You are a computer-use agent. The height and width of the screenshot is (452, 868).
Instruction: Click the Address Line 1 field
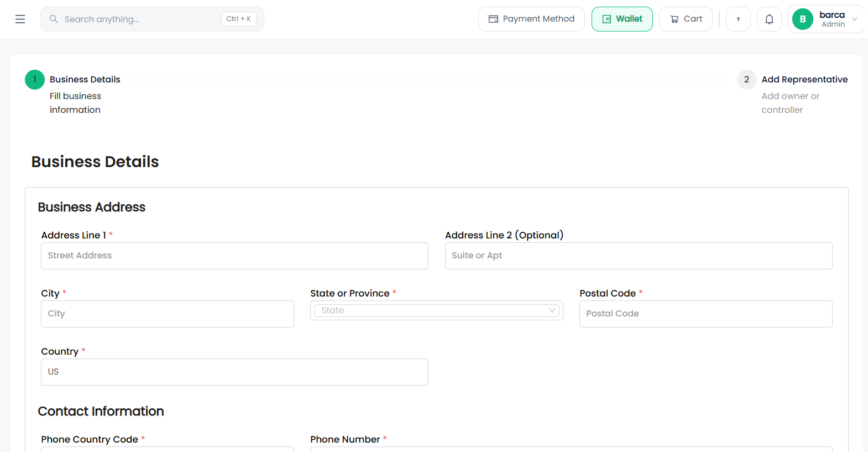point(234,256)
